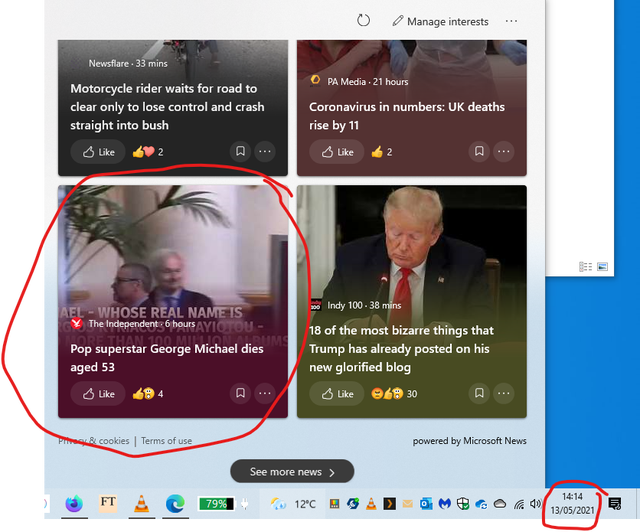Open Windows Security shield tray icon

click(463, 504)
